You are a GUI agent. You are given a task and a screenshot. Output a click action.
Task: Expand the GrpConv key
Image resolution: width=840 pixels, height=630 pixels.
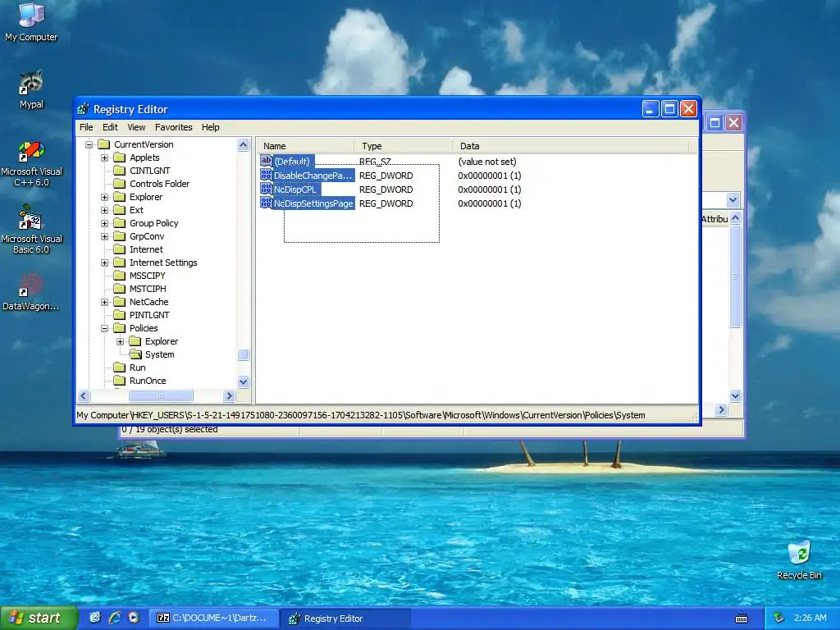tap(105, 236)
